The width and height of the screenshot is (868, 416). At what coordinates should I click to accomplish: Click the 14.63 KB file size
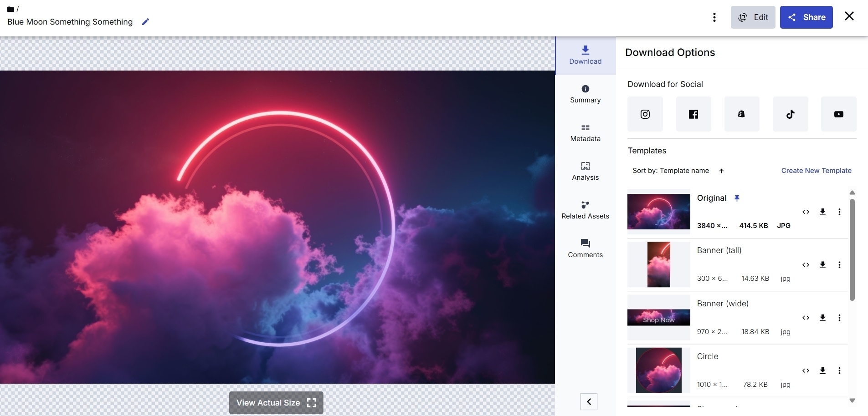pos(755,279)
